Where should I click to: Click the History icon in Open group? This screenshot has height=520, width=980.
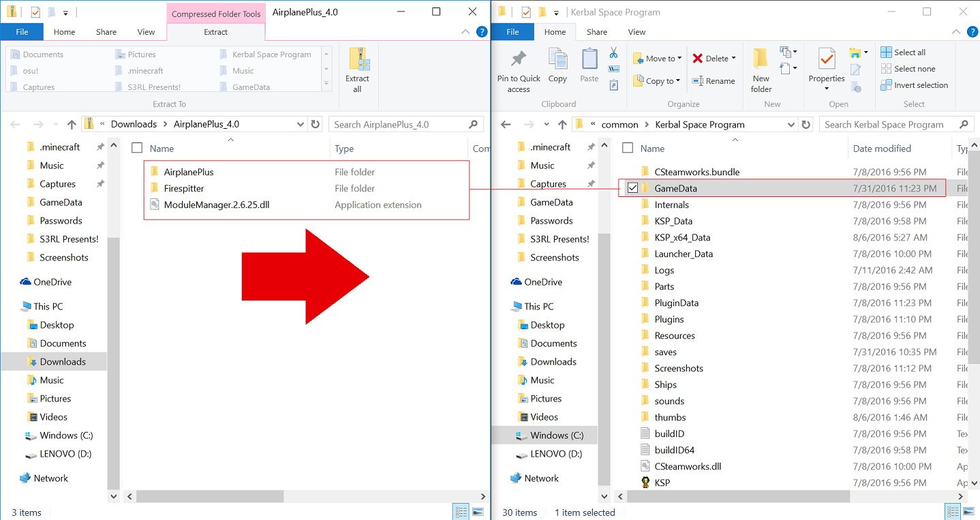pos(856,87)
